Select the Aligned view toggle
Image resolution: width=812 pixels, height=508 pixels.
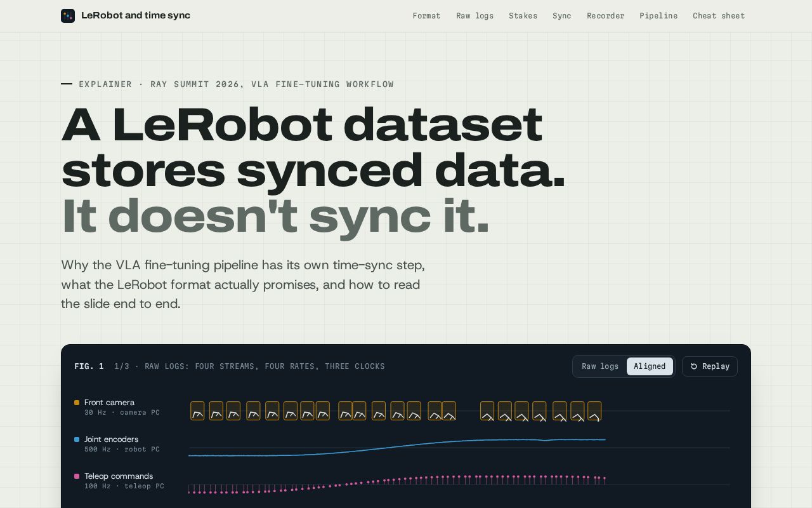coord(650,366)
